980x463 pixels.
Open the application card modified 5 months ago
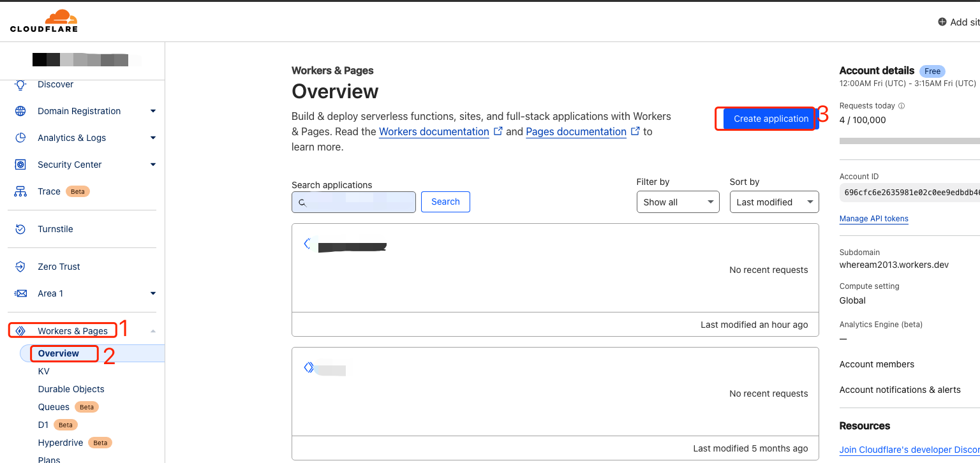click(555, 404)
